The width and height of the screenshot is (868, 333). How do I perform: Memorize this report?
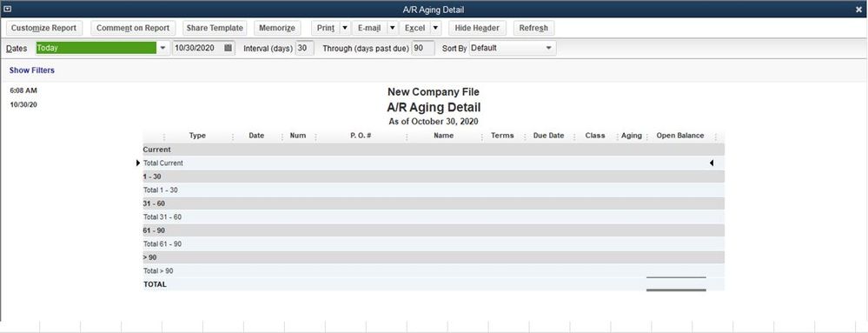(277, 29)
